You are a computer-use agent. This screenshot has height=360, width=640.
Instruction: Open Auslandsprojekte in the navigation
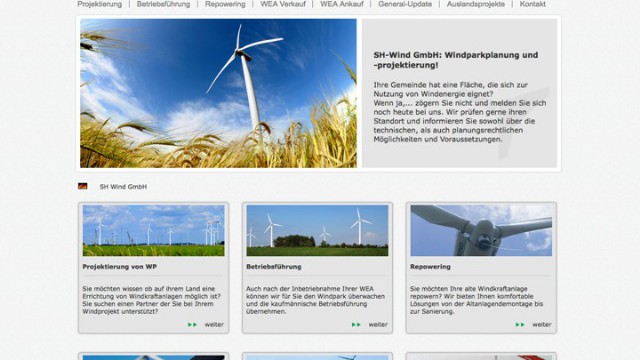point(476,4)
